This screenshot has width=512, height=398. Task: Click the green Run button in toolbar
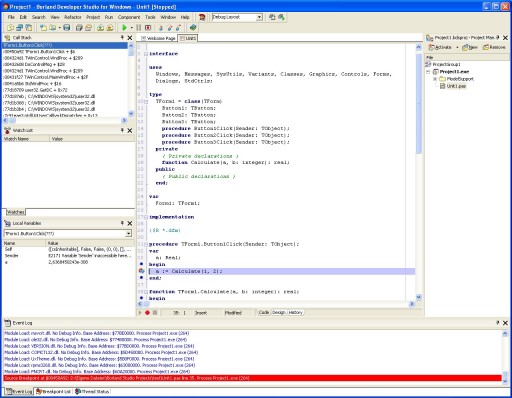[x=124, y=28]
